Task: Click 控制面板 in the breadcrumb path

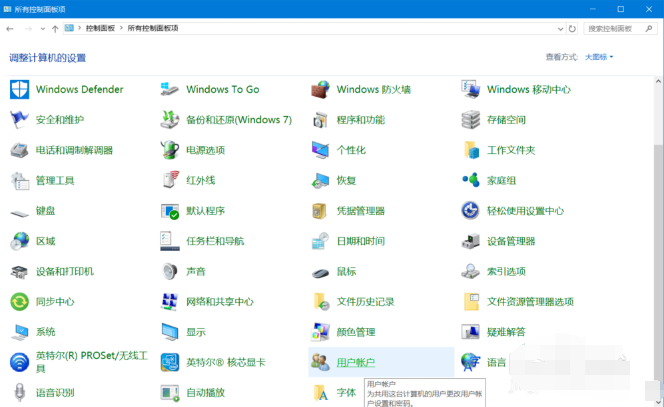Action: point(101,29)
